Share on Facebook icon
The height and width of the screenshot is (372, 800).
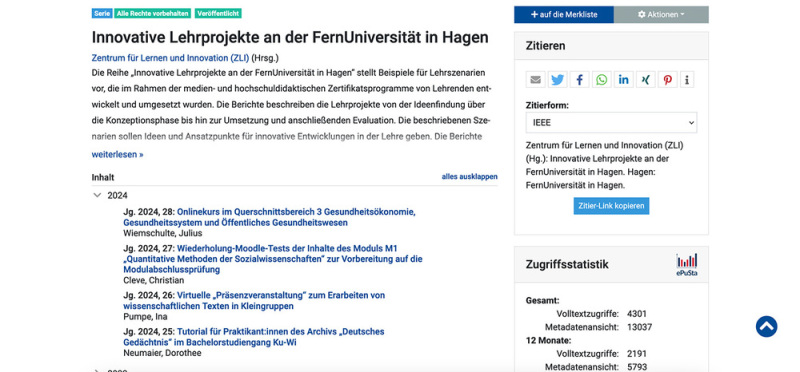click(580, 80)
